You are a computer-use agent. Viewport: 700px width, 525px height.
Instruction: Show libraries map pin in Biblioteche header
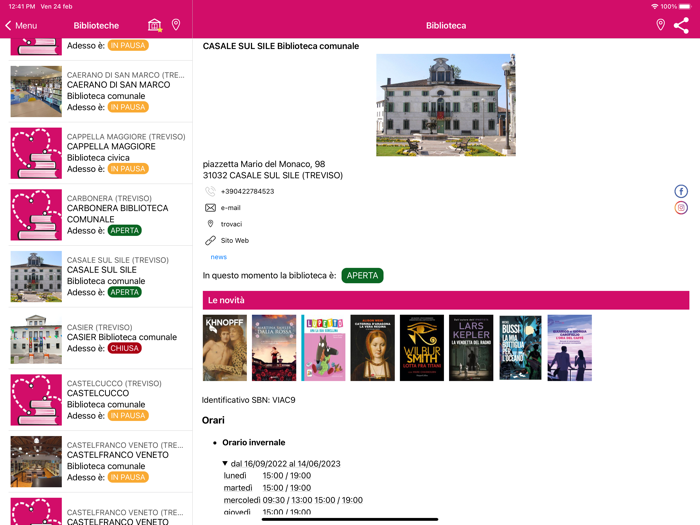coord(176,25)
